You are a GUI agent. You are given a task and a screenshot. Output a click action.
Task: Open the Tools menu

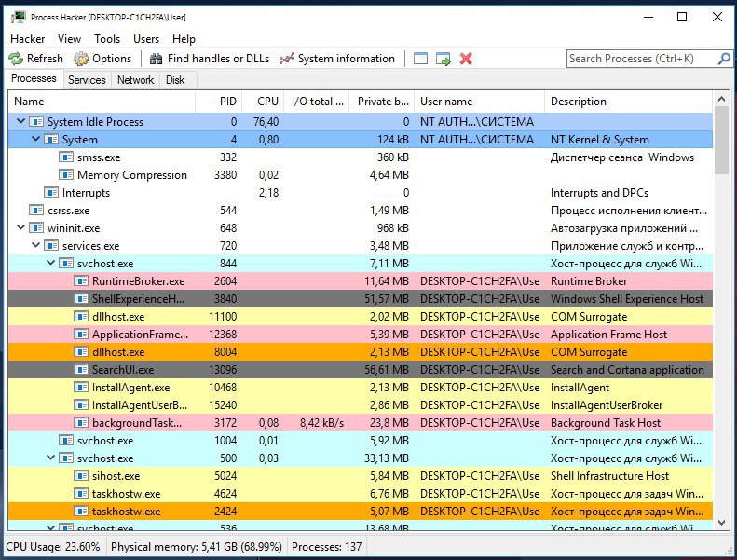[107, 39]
